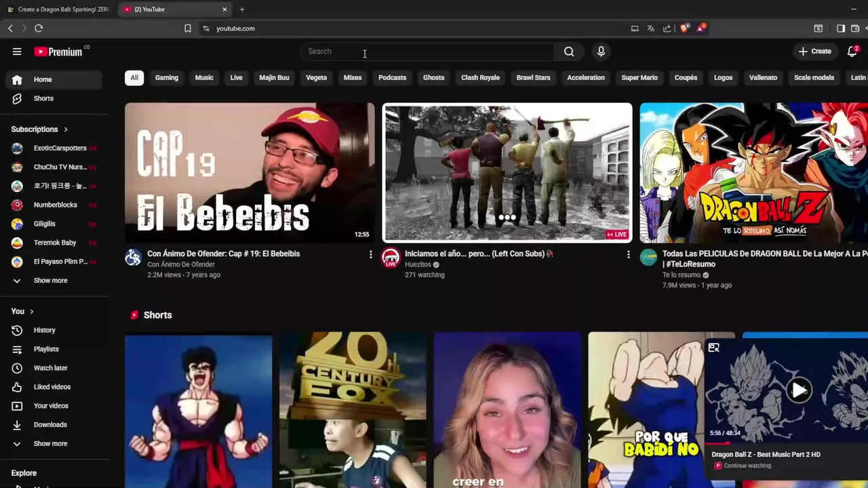The image size is (868, 488).
Task: Open the El Bebeibis video thumbnail
Action: pyautogui.click(x=250, y=172)
